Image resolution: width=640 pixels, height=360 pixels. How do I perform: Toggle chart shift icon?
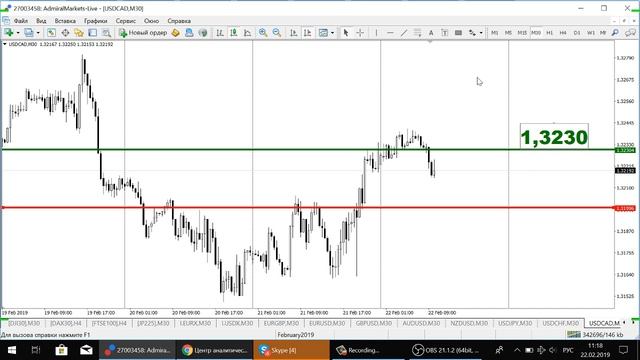point(307,33)
